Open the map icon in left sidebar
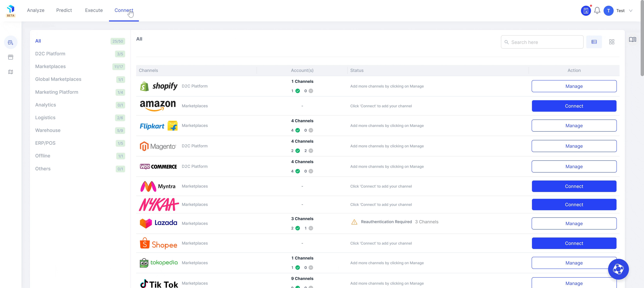This screenshot has width=644, height=288. click(x=11, y=72)
